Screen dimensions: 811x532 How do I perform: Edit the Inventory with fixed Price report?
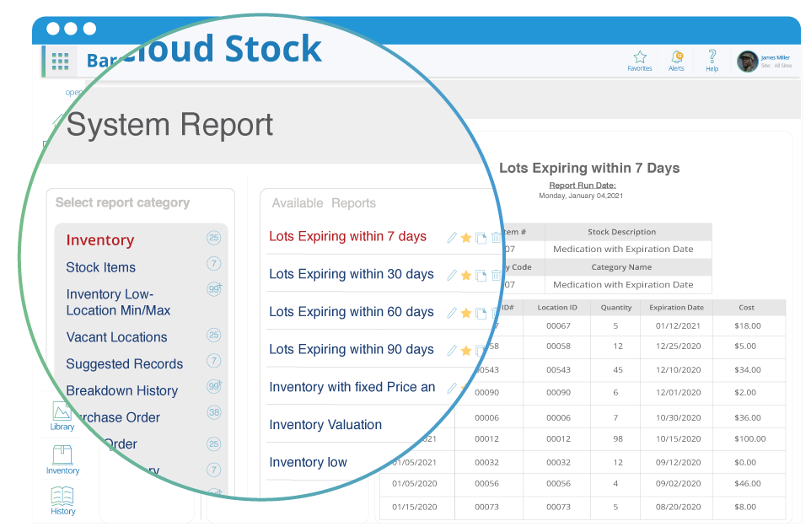452,388
